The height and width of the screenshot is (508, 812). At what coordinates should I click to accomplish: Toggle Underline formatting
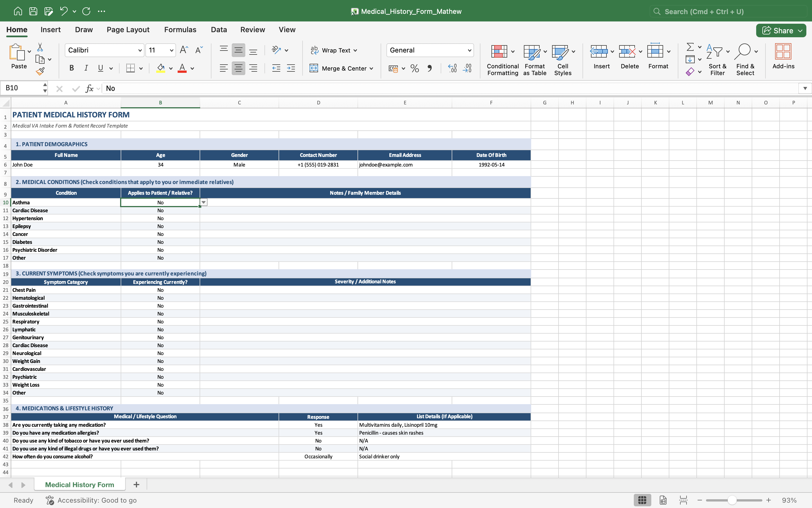(x=100, y=68)
